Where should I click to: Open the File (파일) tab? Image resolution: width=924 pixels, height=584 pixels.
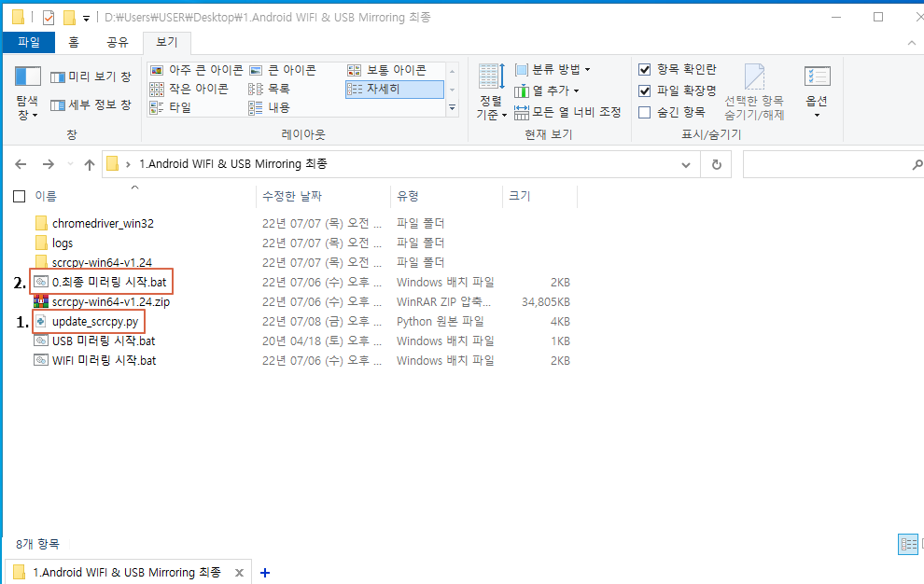(28, 42)
